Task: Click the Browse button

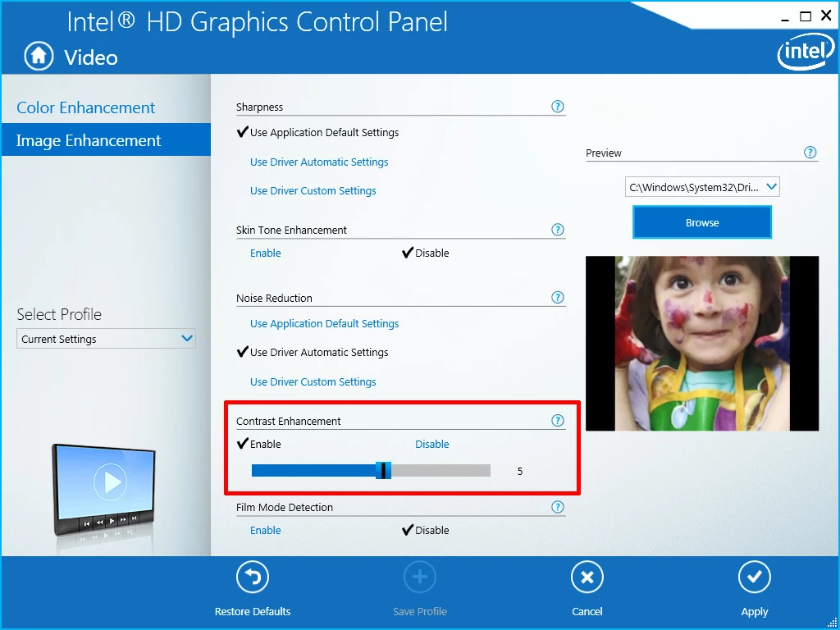Action: click(x=702, y=222)
